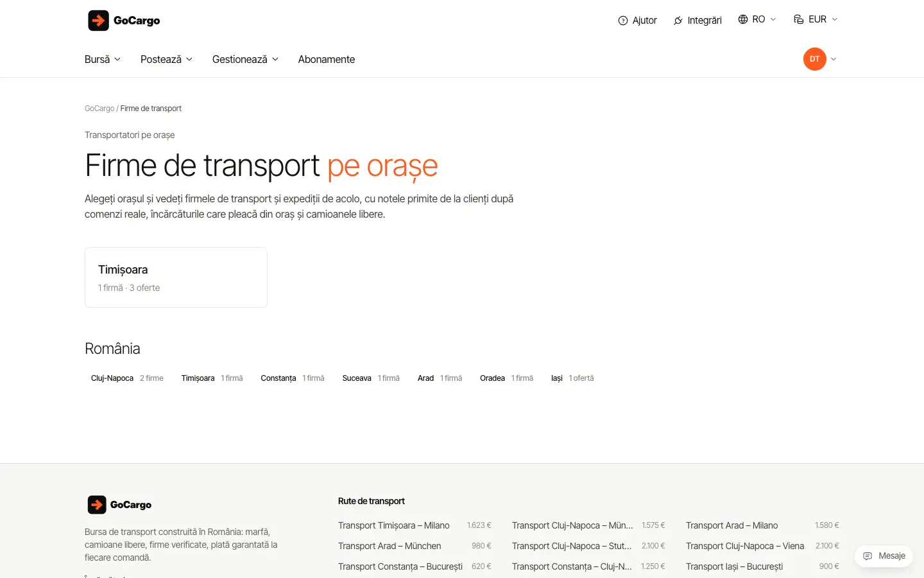The width and height of the screenshot is (924, 578).
Task: Click the globe language icon
Action: (x=743, y=19)
